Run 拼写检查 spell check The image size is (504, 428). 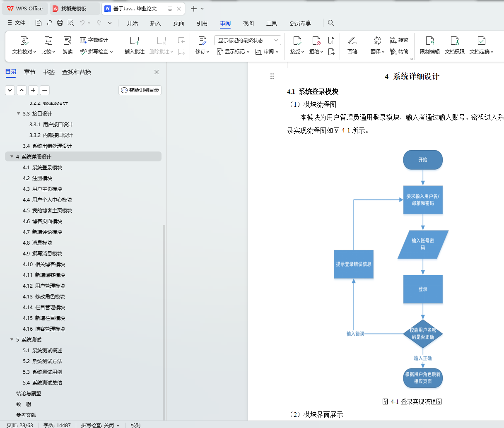pos(96,52)
